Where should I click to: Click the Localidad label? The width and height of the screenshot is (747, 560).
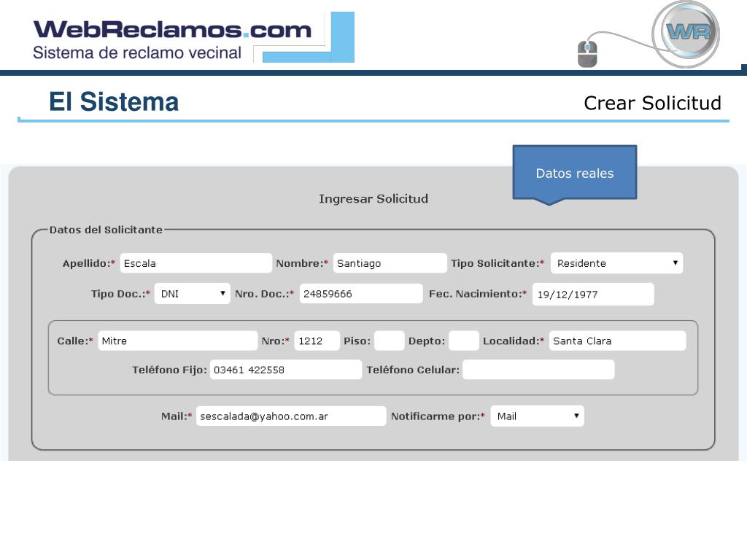pyautogui.click(x=514, y=341)
